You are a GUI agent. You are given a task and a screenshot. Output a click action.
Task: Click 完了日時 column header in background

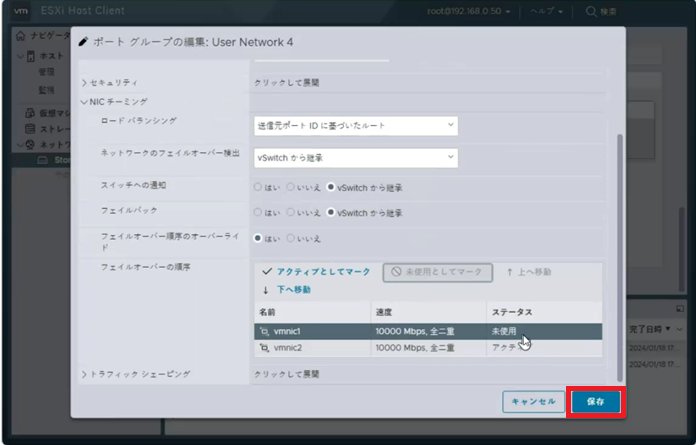646,329
